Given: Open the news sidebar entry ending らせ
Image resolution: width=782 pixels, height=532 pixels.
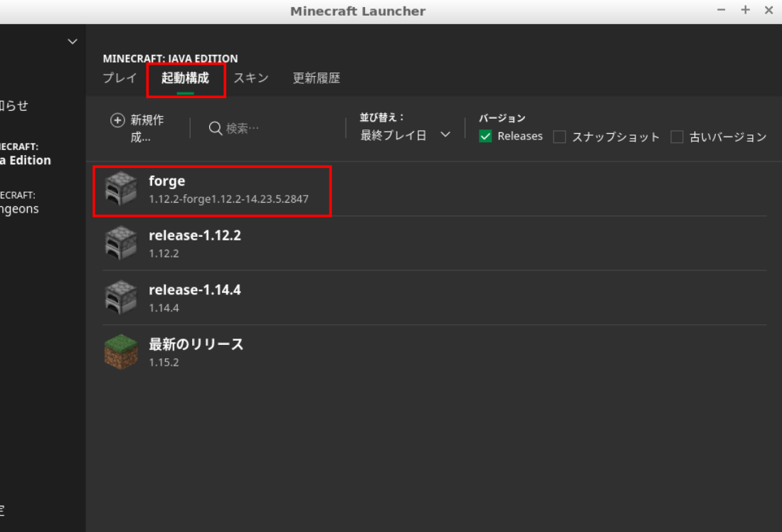Looking at the screenshot, I should click(x=14, y=106).
